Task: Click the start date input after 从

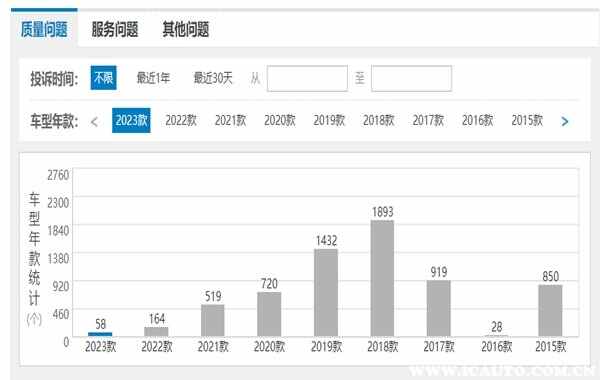Action: pos(307,78)
